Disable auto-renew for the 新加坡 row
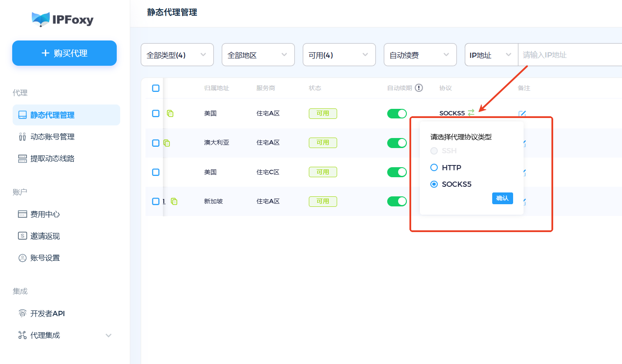Viewport: 622px width, 364px height. (x=397, y=201)
